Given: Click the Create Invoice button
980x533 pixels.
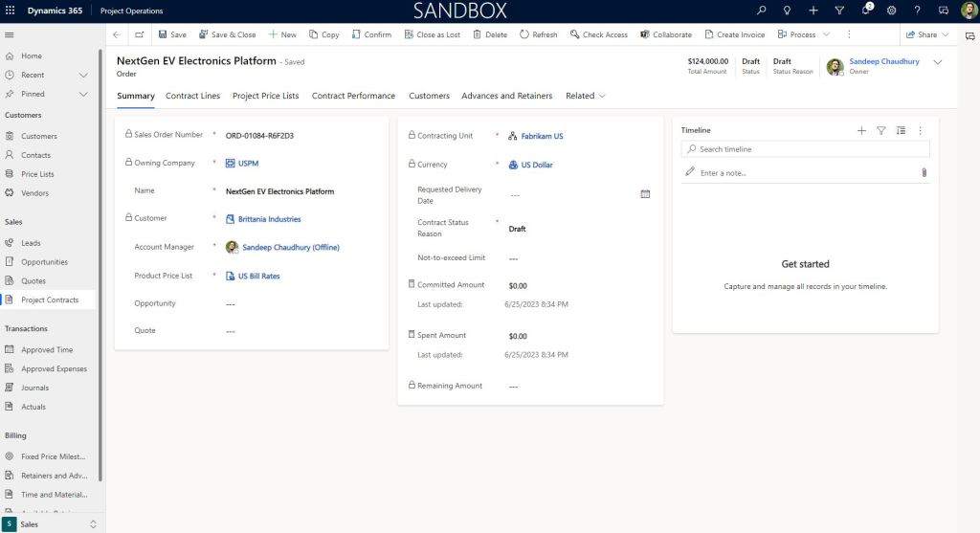Looking at the screenshot, I should 734,34.
